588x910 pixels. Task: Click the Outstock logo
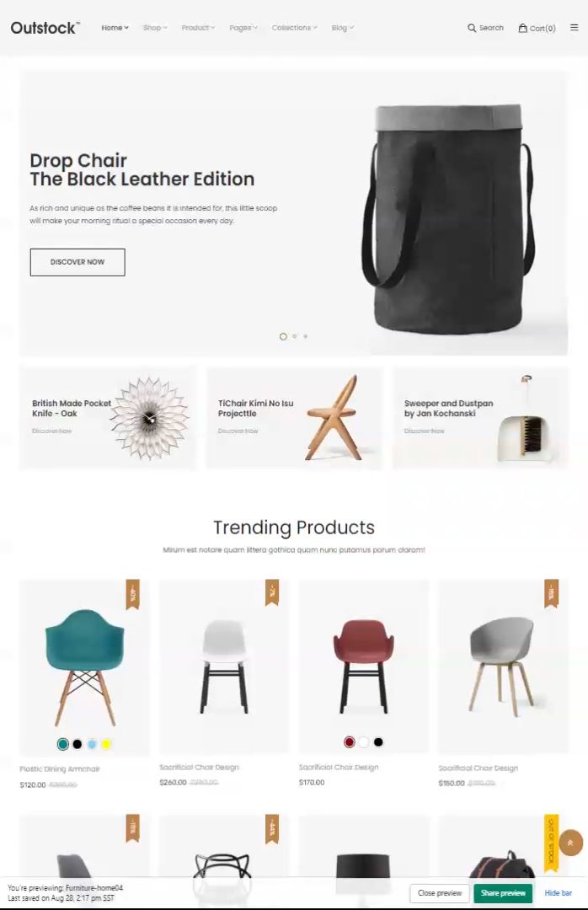pyautogui.click(x=45, y=28)
